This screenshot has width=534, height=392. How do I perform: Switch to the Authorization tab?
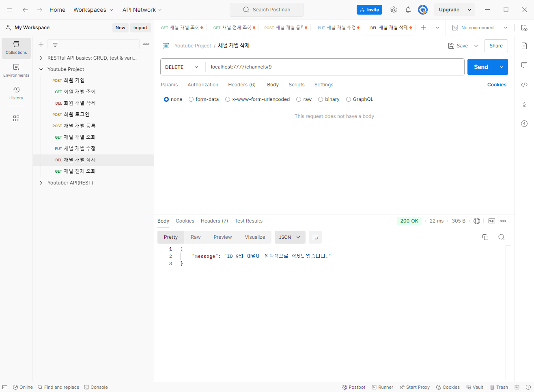click(203, 85)
